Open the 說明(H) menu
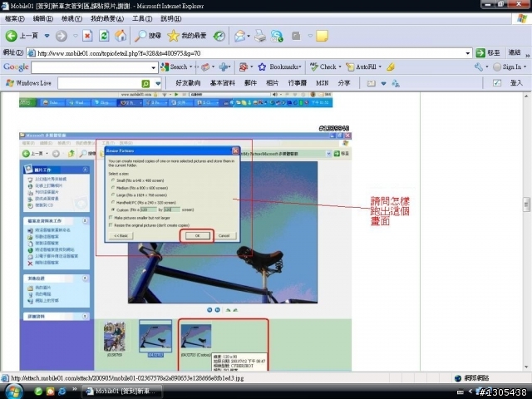532x399 pixels. (x=170, y=18)
